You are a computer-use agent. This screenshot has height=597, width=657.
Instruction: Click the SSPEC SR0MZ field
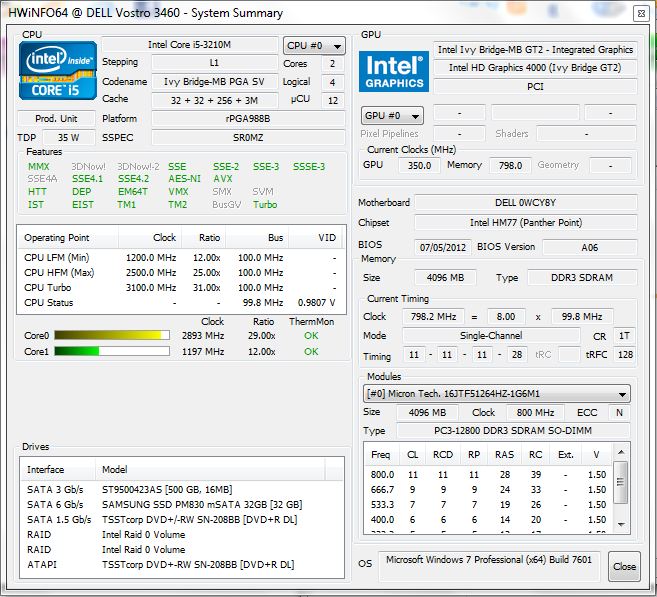[x=248, y=138]
